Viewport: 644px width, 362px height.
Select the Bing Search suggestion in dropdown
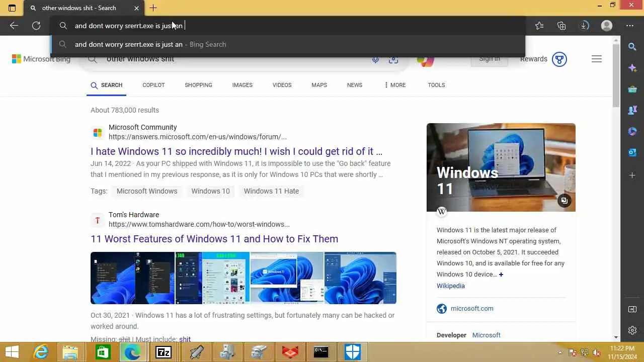288,44
